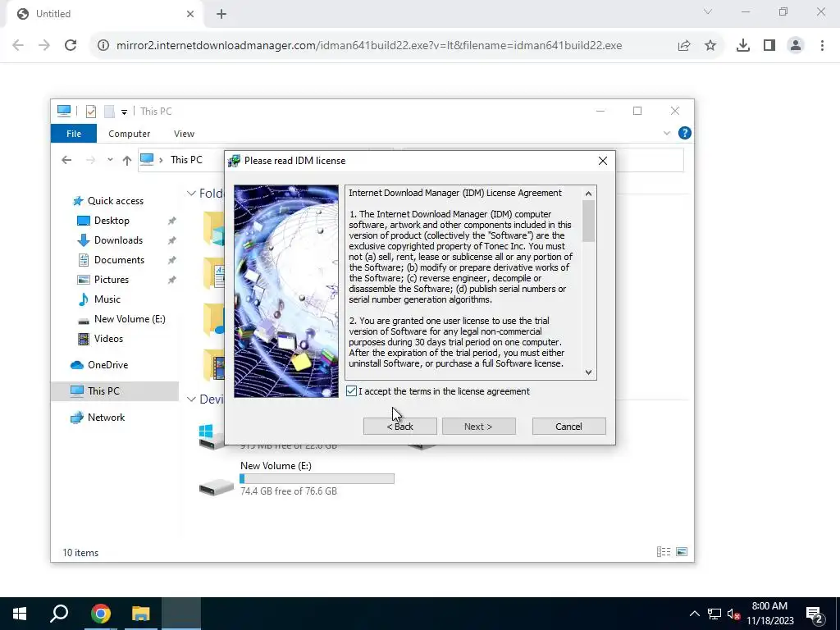Click Chrome address bar URL

pos(369,46)
